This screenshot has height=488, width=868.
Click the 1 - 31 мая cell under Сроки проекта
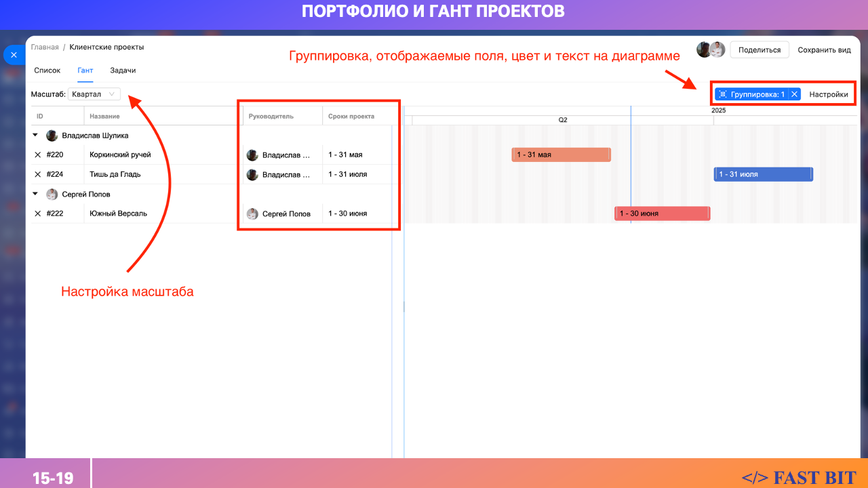coord(345,155)
